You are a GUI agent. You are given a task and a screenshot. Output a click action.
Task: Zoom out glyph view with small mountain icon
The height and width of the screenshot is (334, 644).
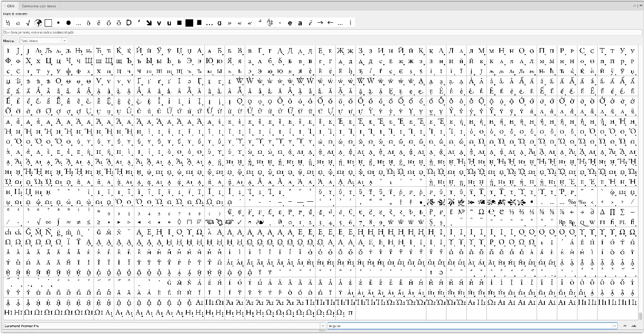pyautogui.click(x=625, y=326)
